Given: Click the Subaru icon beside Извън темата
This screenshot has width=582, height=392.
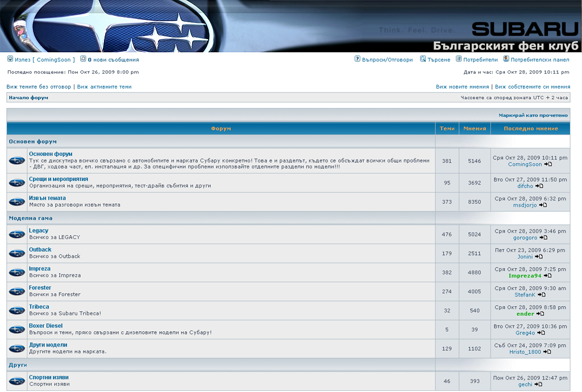Looking at the screenshot, I should click(x=16, y=202).
